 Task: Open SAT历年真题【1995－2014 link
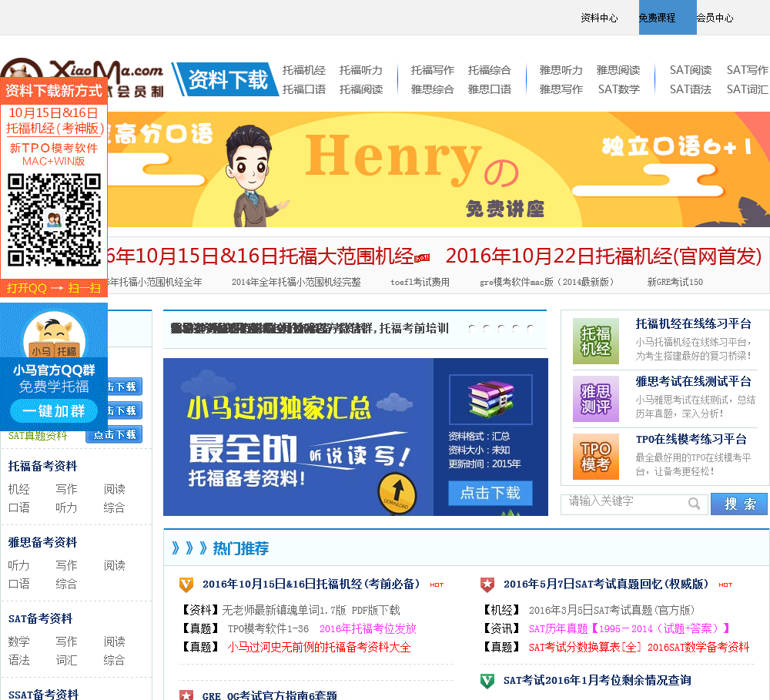(x=629, y=629)
